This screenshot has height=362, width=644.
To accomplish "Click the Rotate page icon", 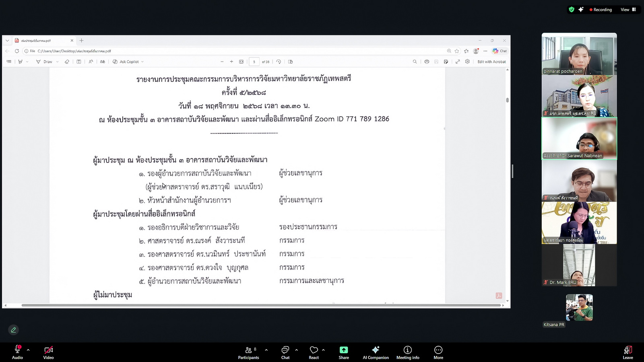I will coord(279,62).
